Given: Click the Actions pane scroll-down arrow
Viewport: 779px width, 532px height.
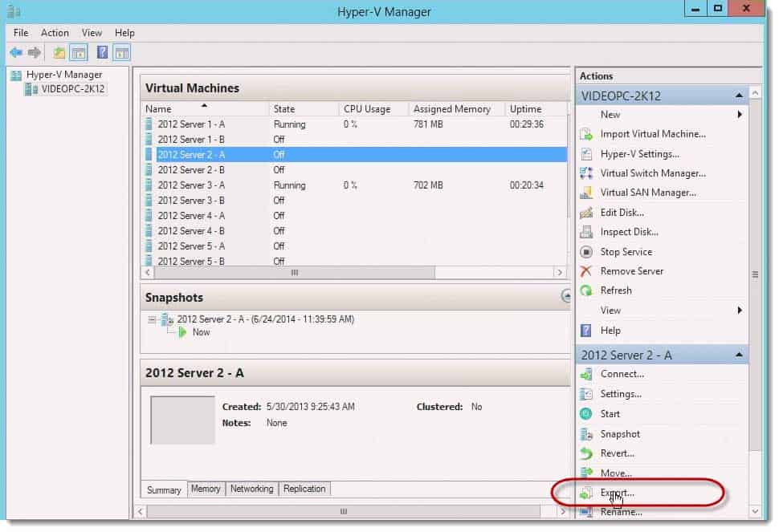Looking at the screenshot, I should click(x=755, y=511).
